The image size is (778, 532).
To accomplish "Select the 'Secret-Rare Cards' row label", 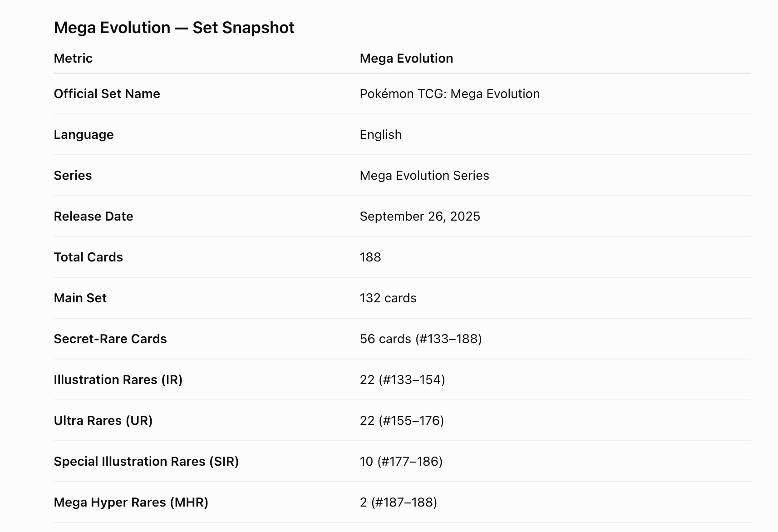I will (x=110, y=339).
